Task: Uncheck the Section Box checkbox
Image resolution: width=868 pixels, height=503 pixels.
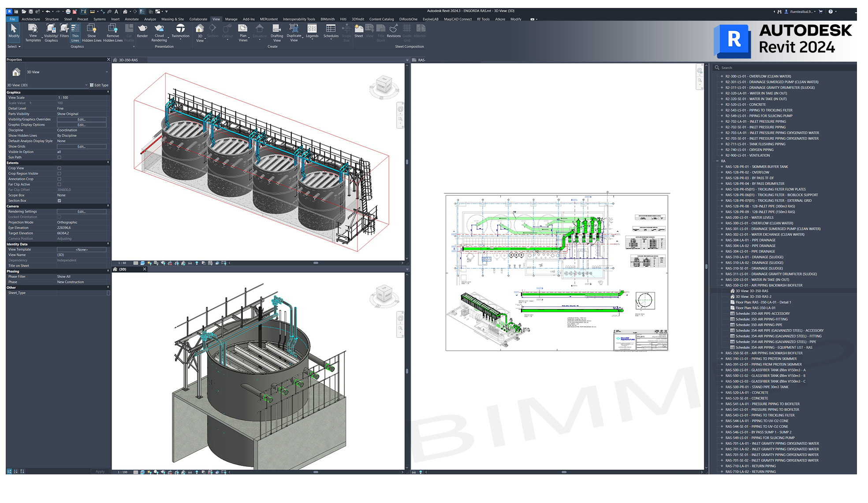Action: [x=60, y=201]
